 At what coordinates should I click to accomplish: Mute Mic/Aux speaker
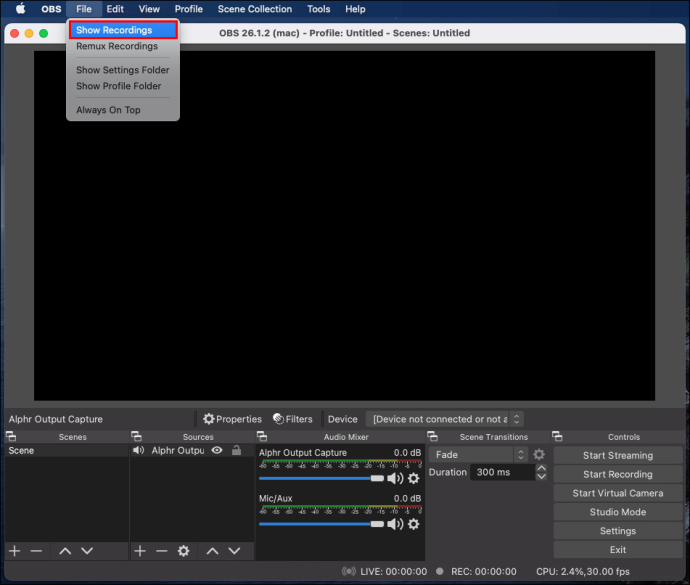click(x=395, y=524)
